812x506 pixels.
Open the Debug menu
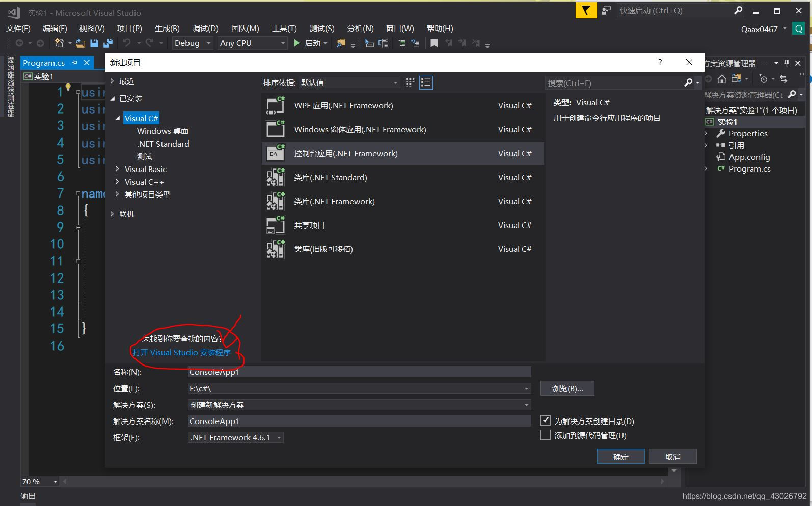pos(205,29)
